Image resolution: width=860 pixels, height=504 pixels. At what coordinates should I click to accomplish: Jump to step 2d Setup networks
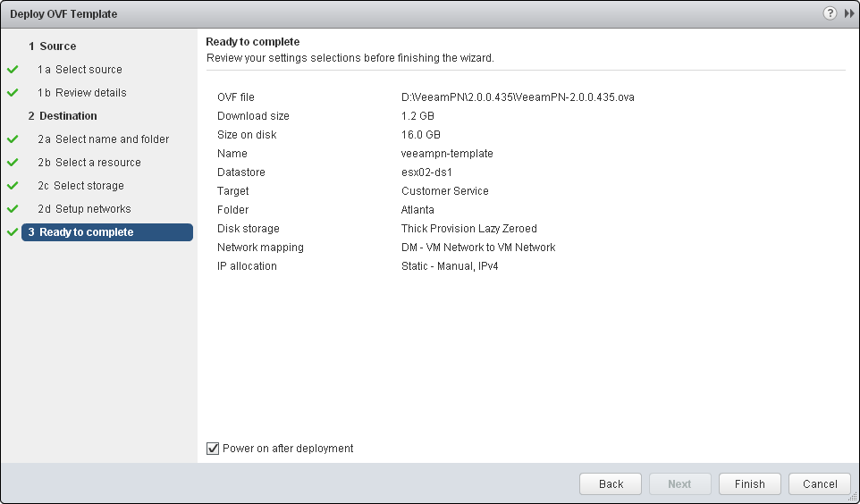[84, 209]
